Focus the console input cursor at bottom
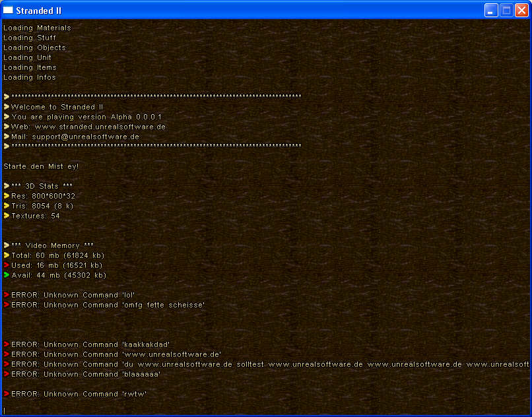 point(5,410)
